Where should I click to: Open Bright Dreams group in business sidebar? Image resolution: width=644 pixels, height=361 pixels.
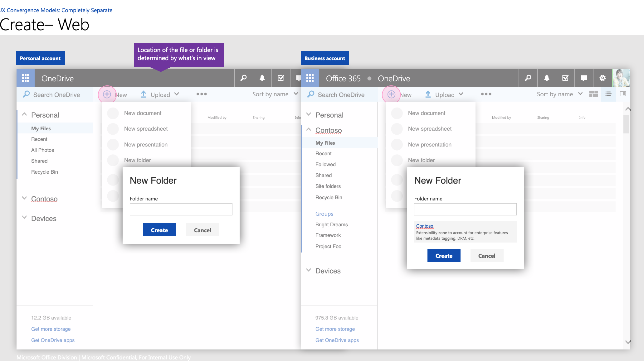331,224
